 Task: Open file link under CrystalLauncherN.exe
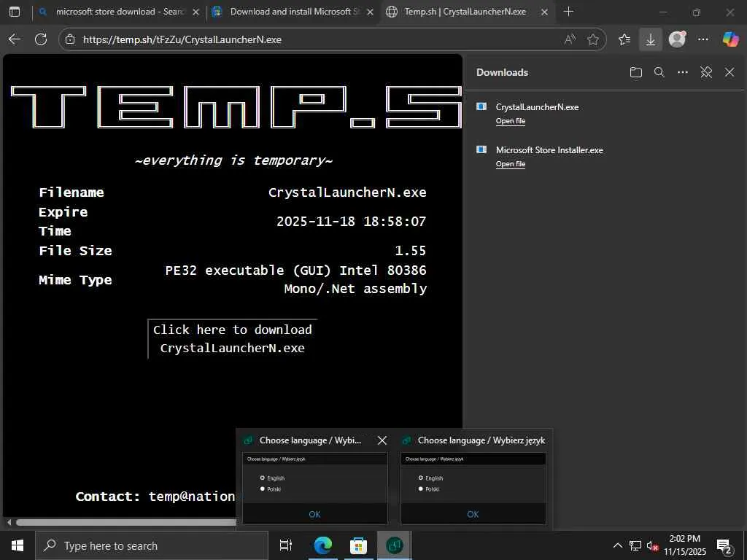point(511,122)
